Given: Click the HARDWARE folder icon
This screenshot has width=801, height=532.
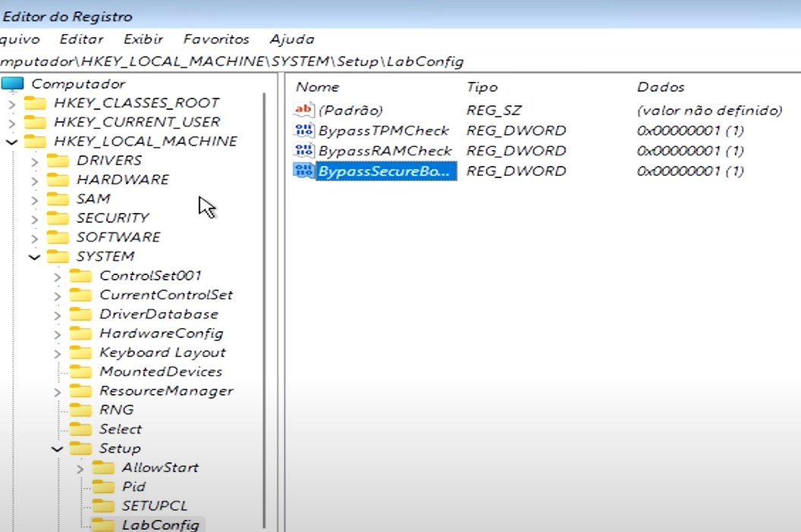Looking at the screenshot, I should tap(58, 180).
